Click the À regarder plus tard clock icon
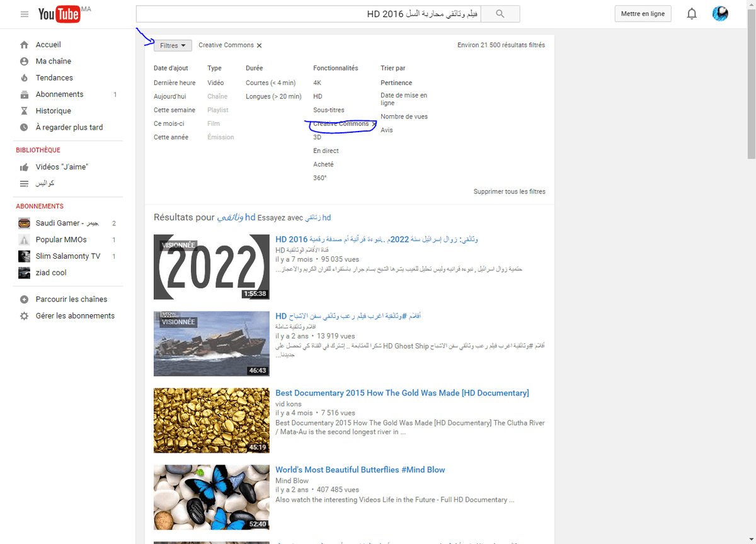The image size is (756, 544). [x=24, y=127]
